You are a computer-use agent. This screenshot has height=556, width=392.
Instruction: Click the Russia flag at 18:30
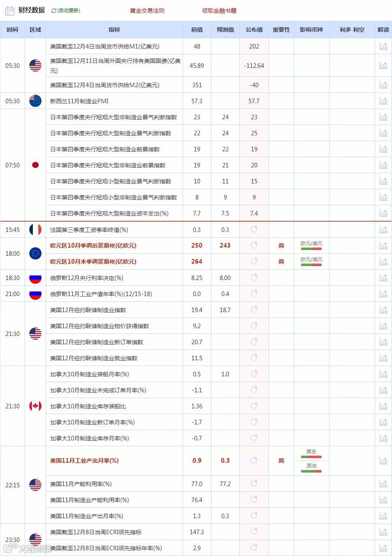tap(35, 278)
